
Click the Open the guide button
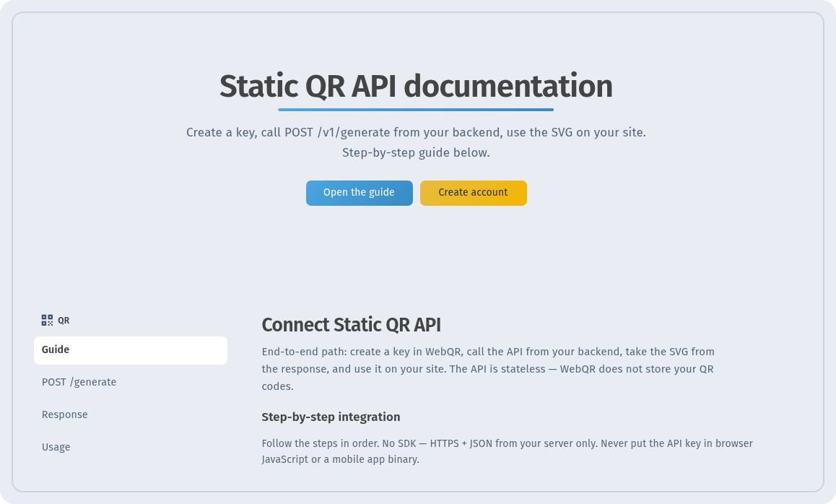point(359,193)
